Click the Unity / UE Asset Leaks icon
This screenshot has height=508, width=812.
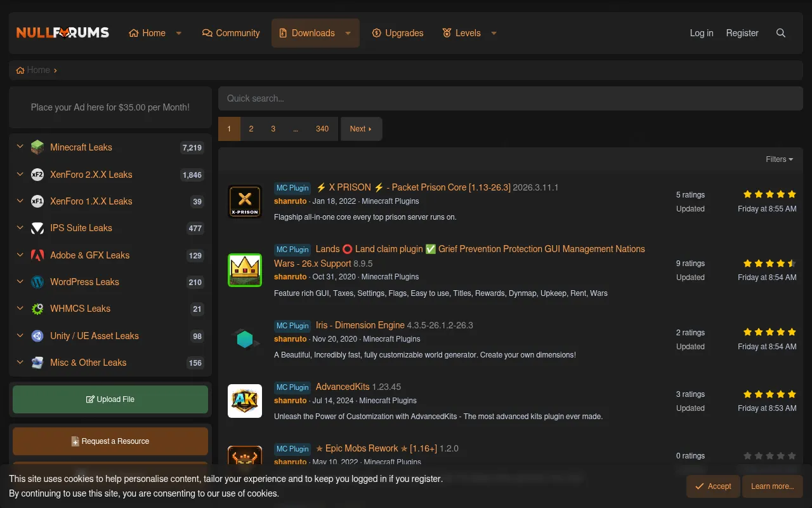pyautogui.click(x=37, y=336)
